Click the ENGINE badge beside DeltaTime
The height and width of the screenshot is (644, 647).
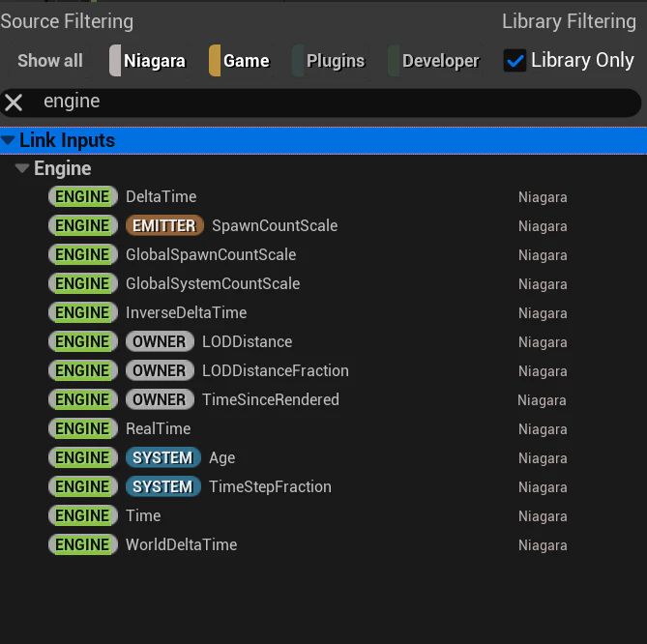[83, 196]
